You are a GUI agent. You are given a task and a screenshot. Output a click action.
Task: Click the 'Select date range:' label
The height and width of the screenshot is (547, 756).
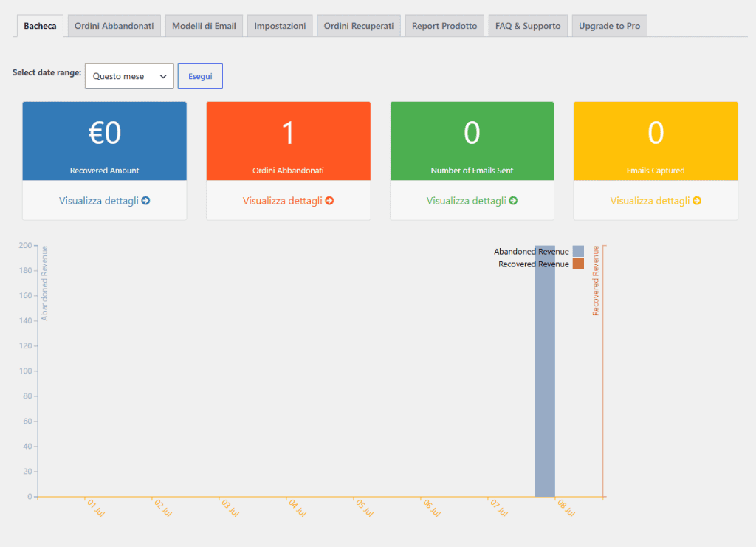(x=47, y=72)
